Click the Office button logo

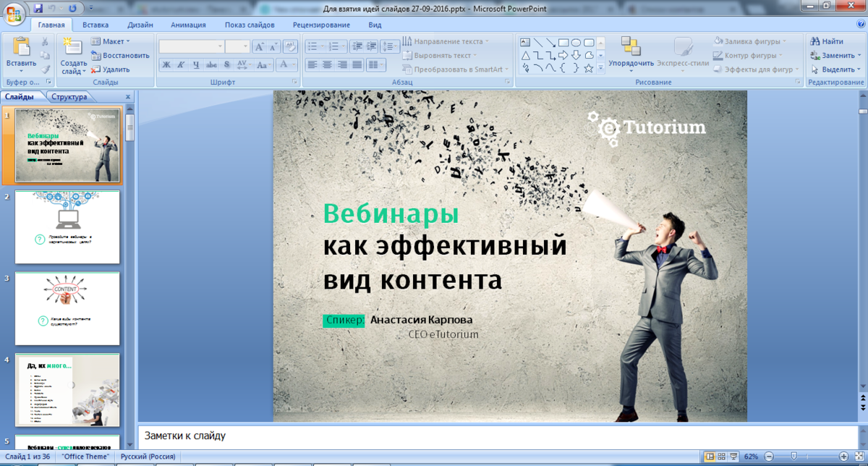(x=14, y=14)
